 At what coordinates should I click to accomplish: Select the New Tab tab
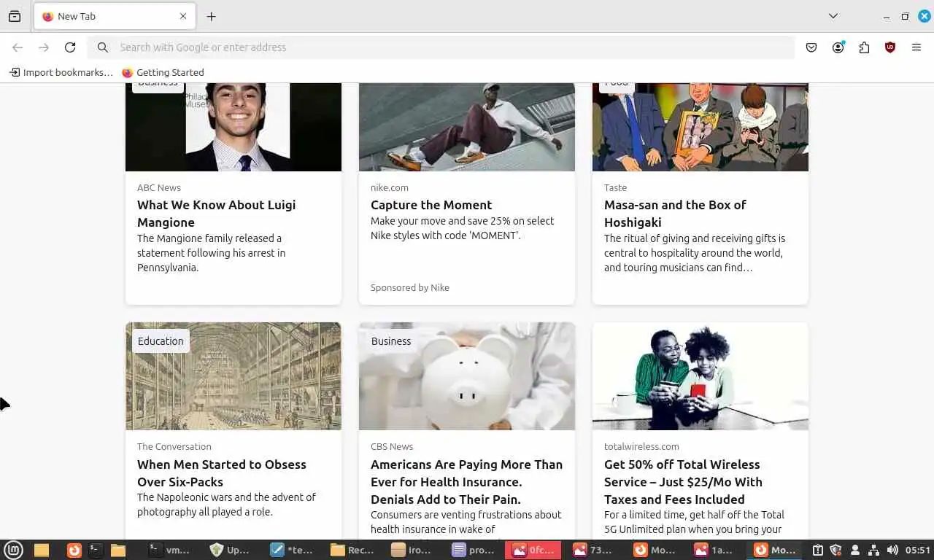pyautogui.click(x=114, y=16)
